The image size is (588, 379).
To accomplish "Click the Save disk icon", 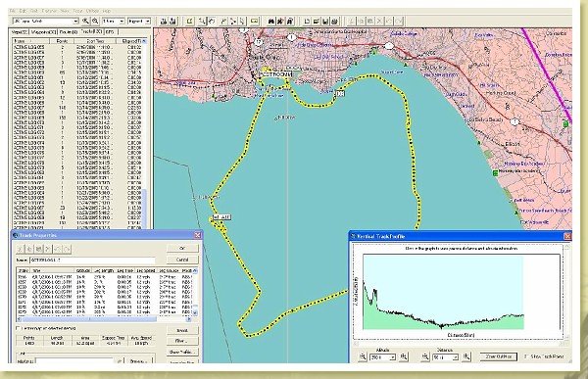I will (325, 22).
